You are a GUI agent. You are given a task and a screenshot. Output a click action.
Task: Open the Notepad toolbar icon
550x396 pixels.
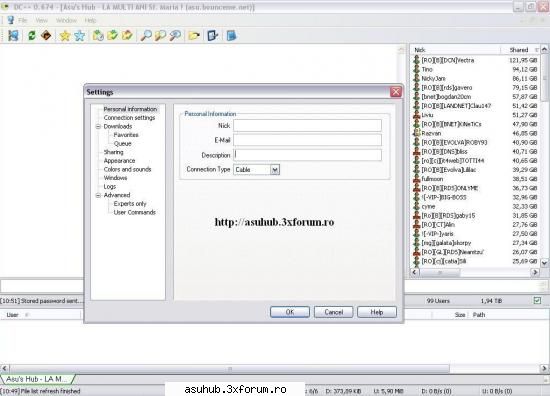coord(232,35)
